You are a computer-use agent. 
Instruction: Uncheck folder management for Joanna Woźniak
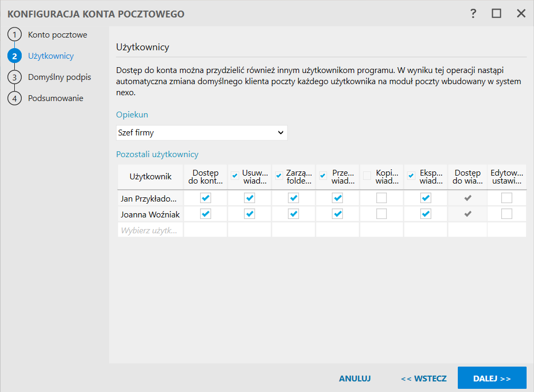coord(294,214)
